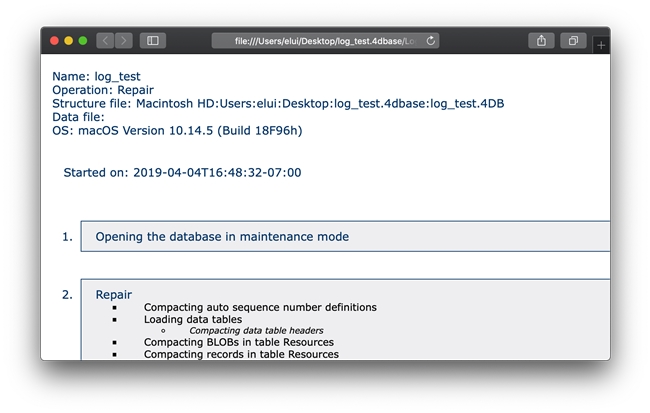650x413 pixels.
Task: Close the window with the red button
Action: 54,41
